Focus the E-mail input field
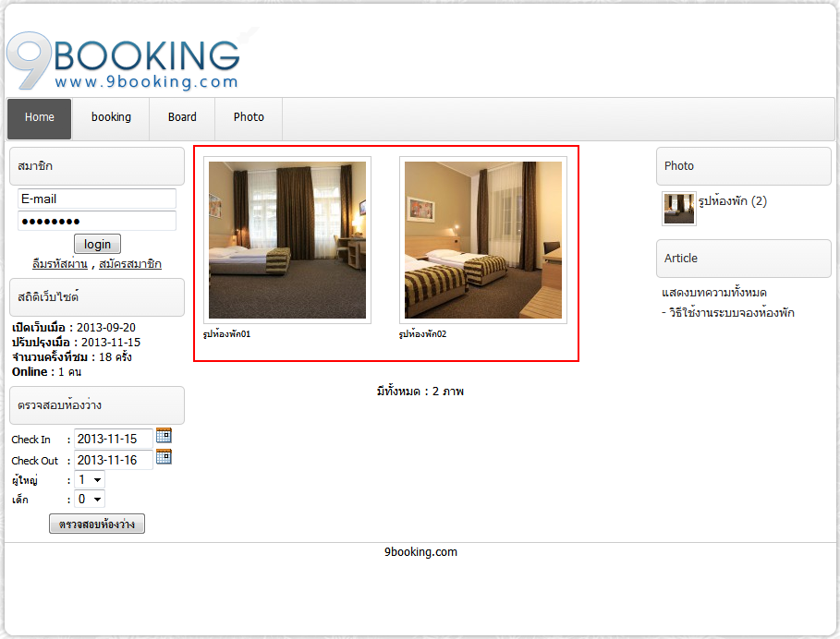This screenshot has height=639, width=840. (97, 199)
